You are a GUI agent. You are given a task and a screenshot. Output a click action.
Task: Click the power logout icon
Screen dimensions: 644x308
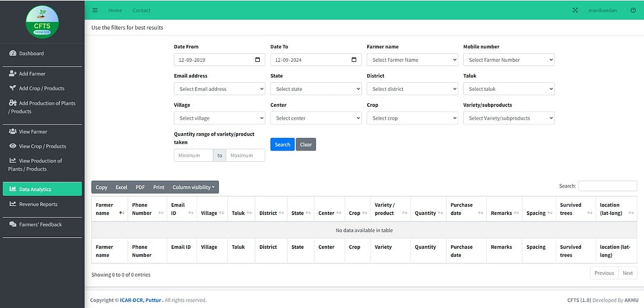point(633,10)
